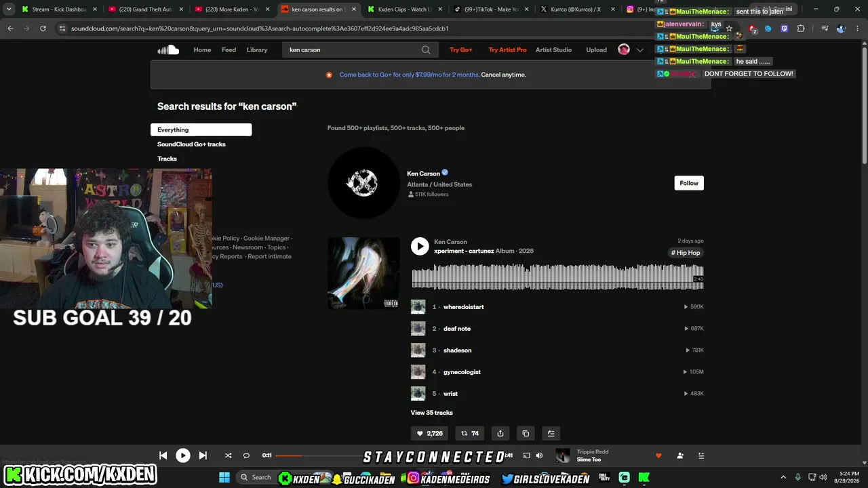Mute the player volume
This screenshot has height=488, width=868.
point(539,455)
